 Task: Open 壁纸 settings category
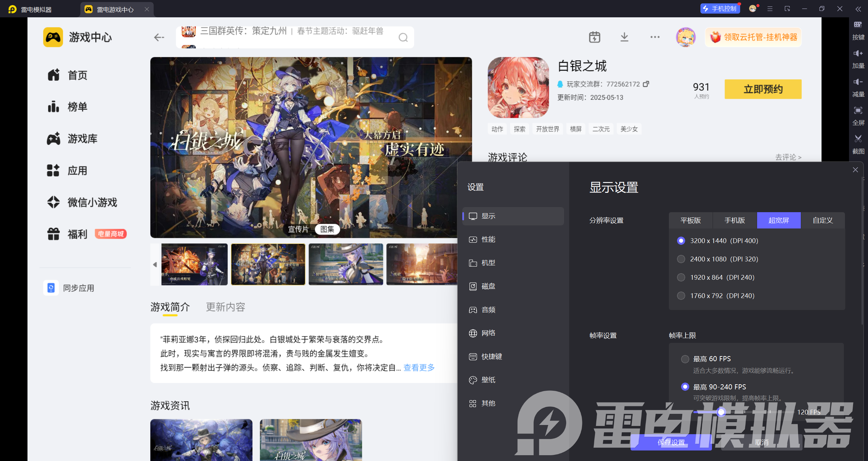click(513, 380)
